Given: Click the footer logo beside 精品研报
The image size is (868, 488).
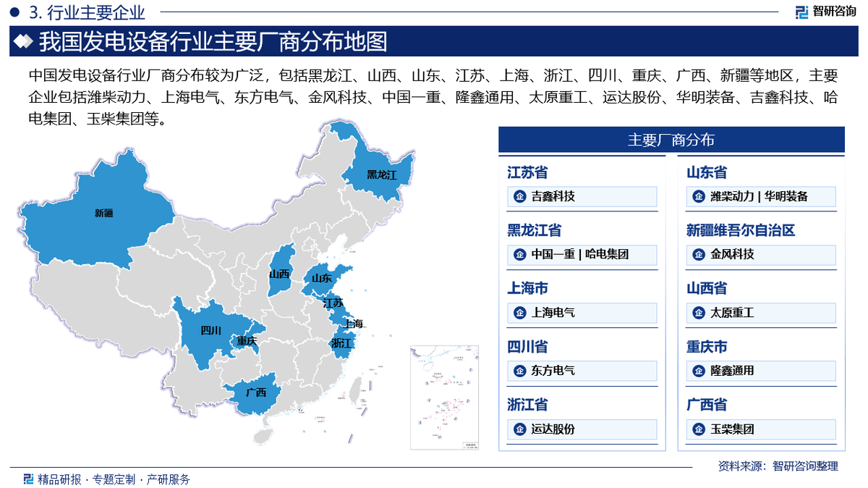Looking at the screenshot, I should coord(28,479).
